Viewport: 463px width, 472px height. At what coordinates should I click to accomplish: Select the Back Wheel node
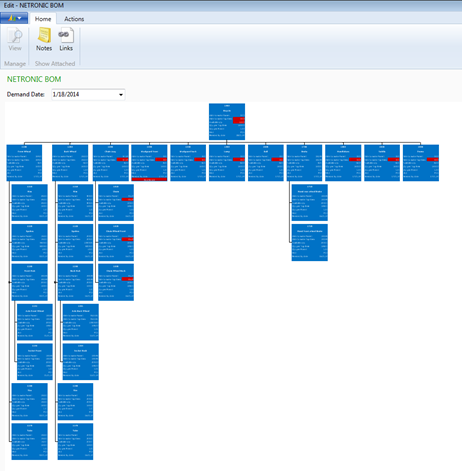click(70, 163)
